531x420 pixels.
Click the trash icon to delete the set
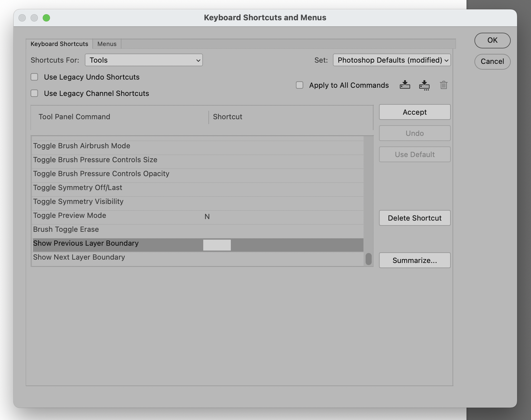[x=443, y=85]
